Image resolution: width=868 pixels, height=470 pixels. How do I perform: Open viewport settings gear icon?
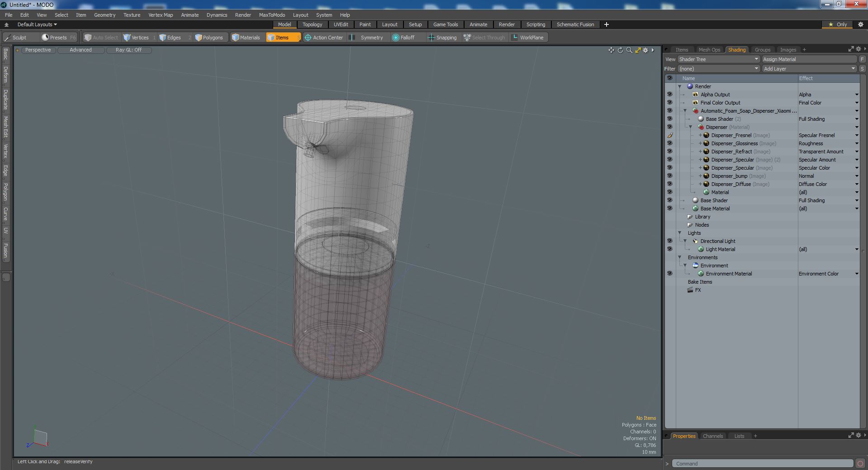pyautogui.click(x=645, y=50)
